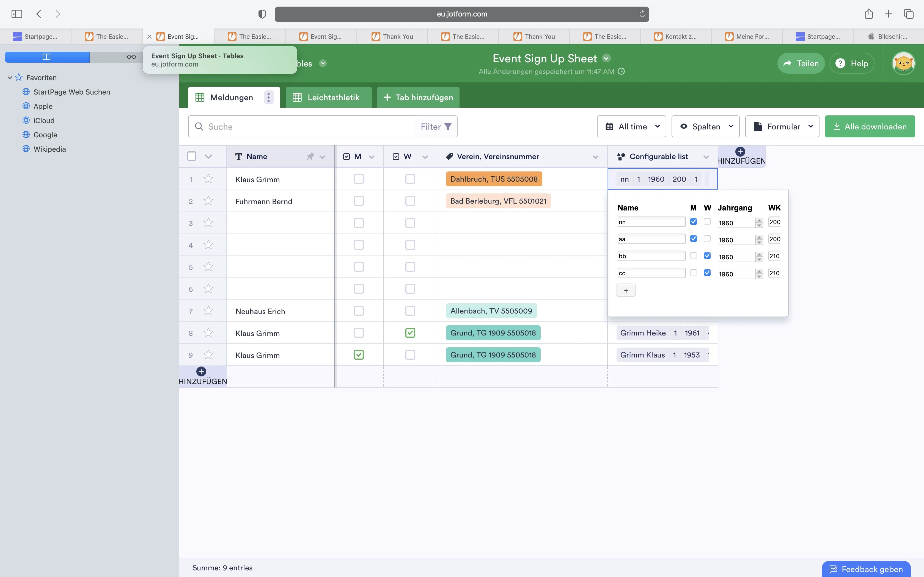The height and width of the screenshot is (577, 924).
Task: Check the M checkbox for entry bb in the popup
Action: [694, 256]
